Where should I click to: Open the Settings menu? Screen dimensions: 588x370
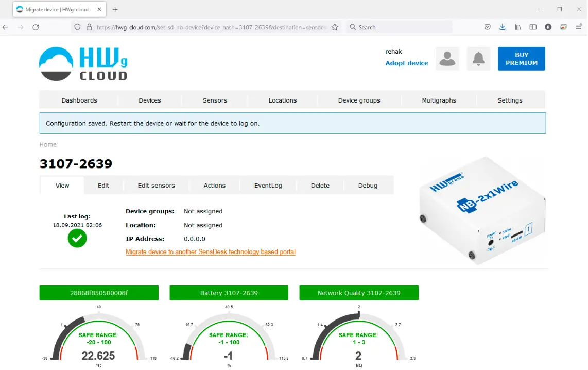coord(510,100)
